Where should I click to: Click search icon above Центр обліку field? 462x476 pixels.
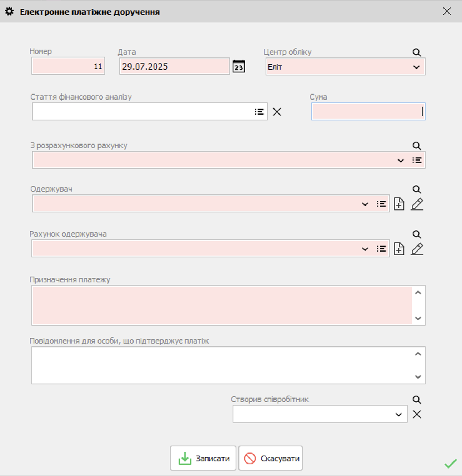(416, 52)
